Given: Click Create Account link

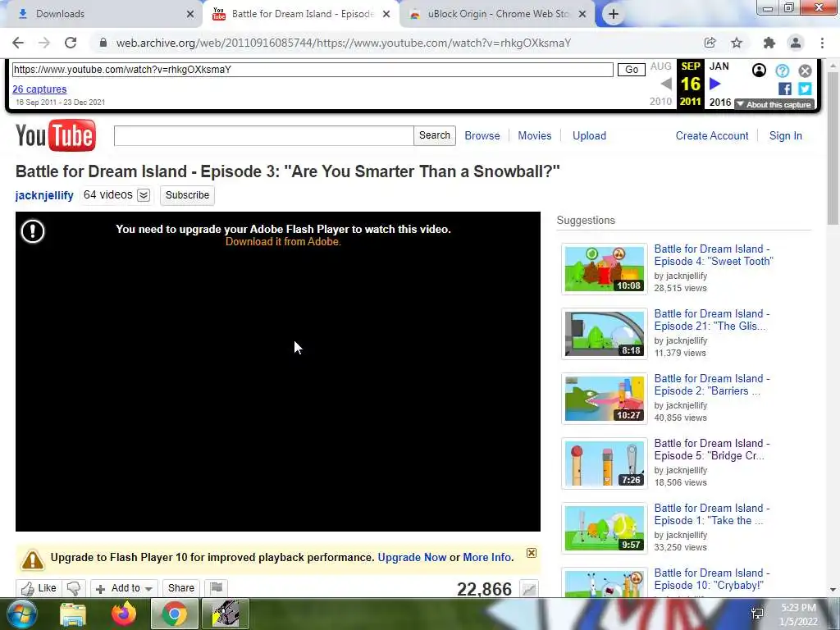Looking at the screenshot, I should pyautogui.click(x=712, y=135).
